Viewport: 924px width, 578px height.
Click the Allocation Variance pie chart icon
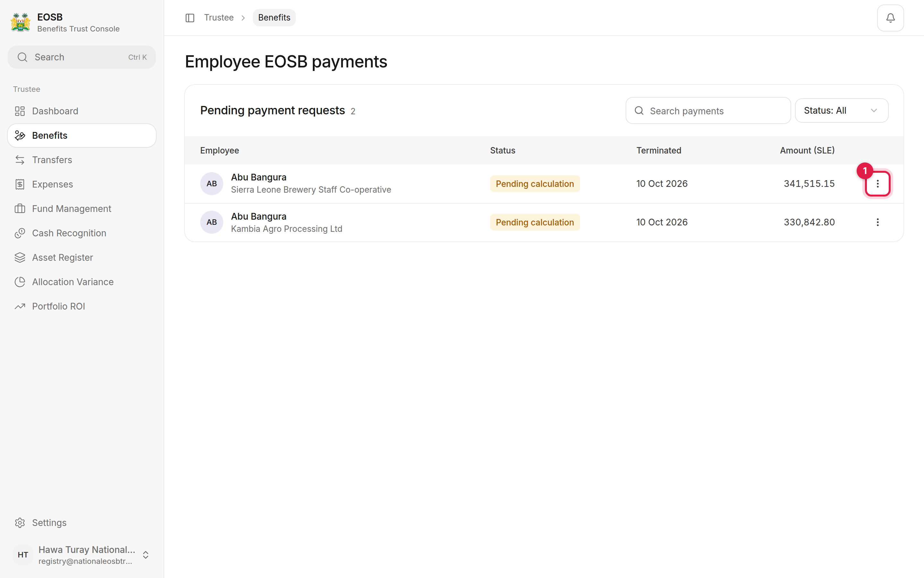pyautogui.click(x=20, y=282)
